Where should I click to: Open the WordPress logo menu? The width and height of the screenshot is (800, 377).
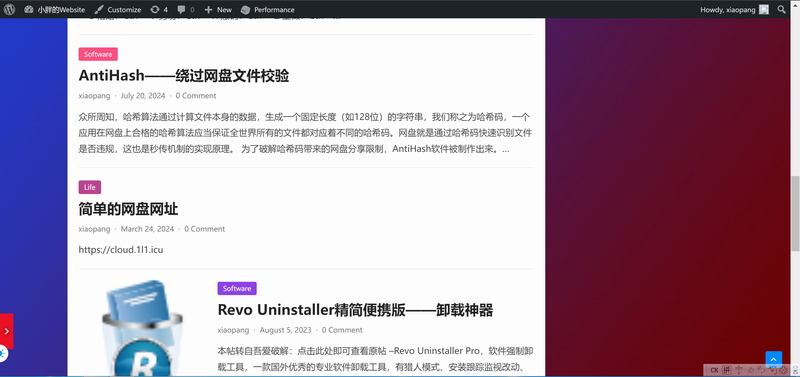point(9,9)
